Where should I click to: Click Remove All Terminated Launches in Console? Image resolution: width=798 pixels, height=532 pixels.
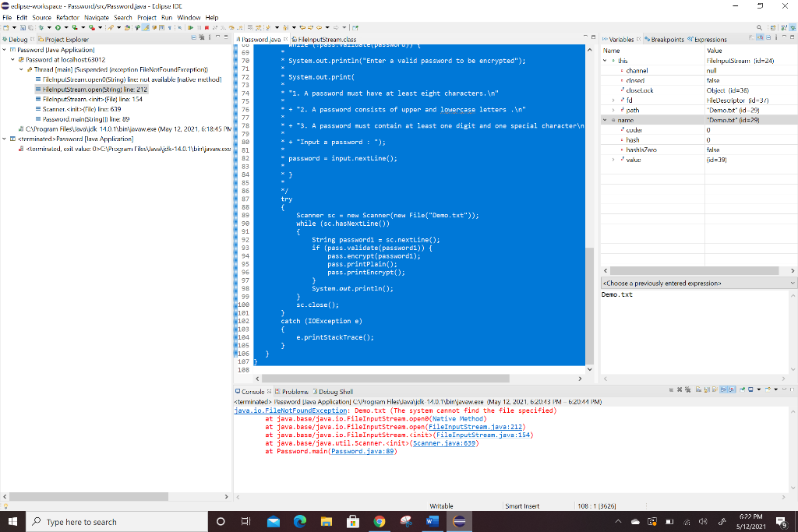click(x=687, y=389)
